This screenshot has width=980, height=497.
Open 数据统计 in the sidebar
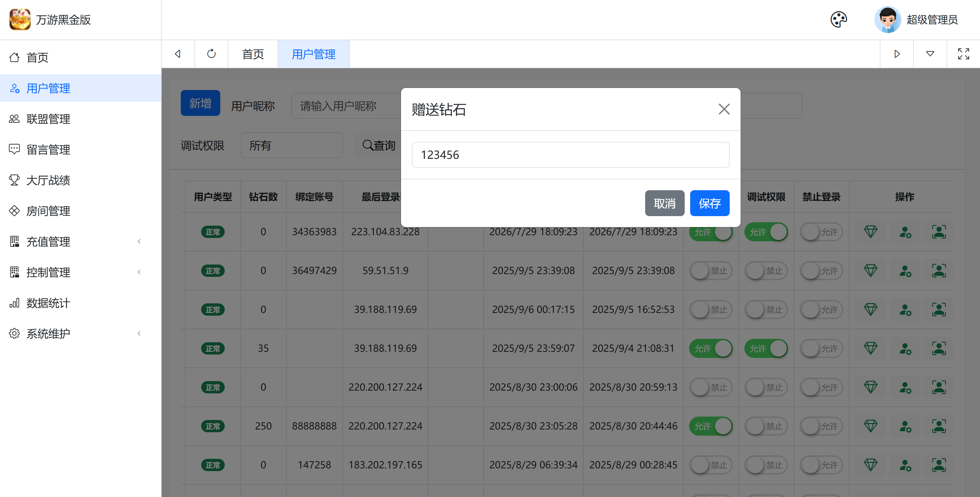click(80, 303)
